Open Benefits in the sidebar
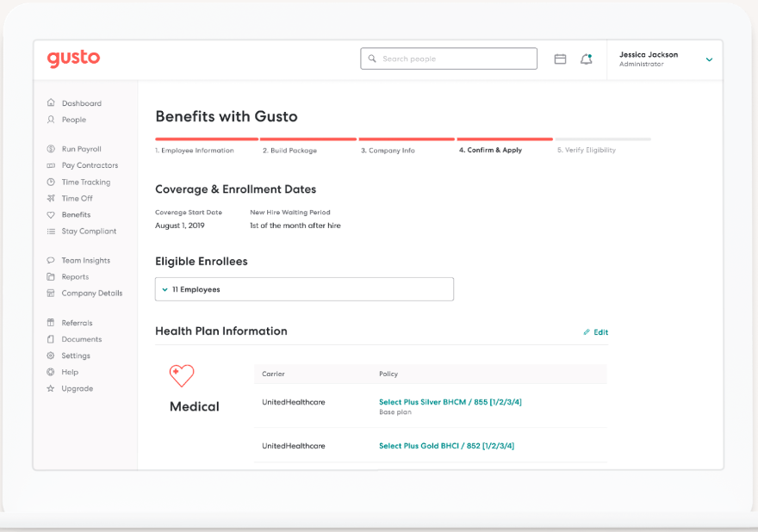The width and height of the screenshot is (758, 532). click(76, 214)
